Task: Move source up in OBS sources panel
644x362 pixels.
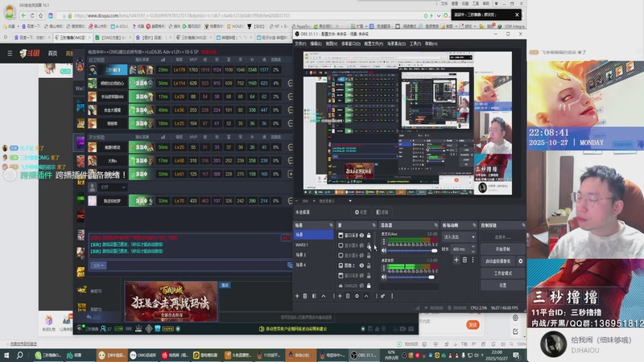Action: tap(366, 296)
